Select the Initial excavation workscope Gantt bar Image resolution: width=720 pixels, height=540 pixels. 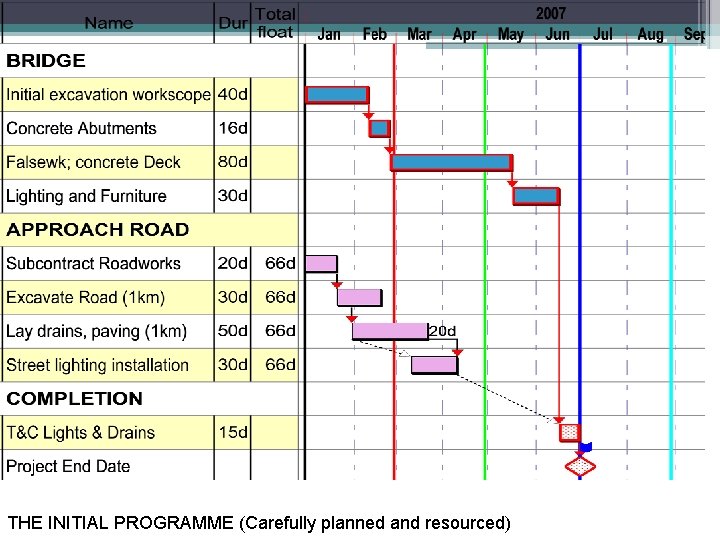pyautogui.click(x=337, y=95)
